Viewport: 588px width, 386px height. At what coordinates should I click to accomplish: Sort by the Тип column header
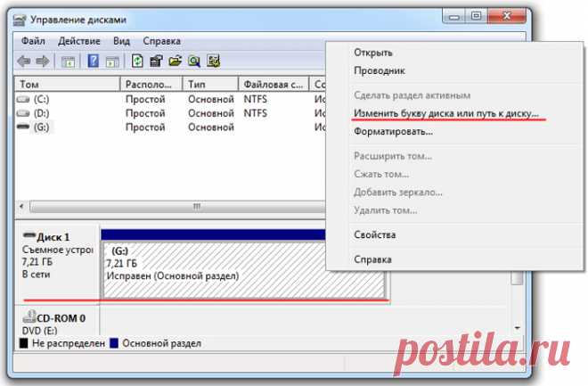pos(210,84)
